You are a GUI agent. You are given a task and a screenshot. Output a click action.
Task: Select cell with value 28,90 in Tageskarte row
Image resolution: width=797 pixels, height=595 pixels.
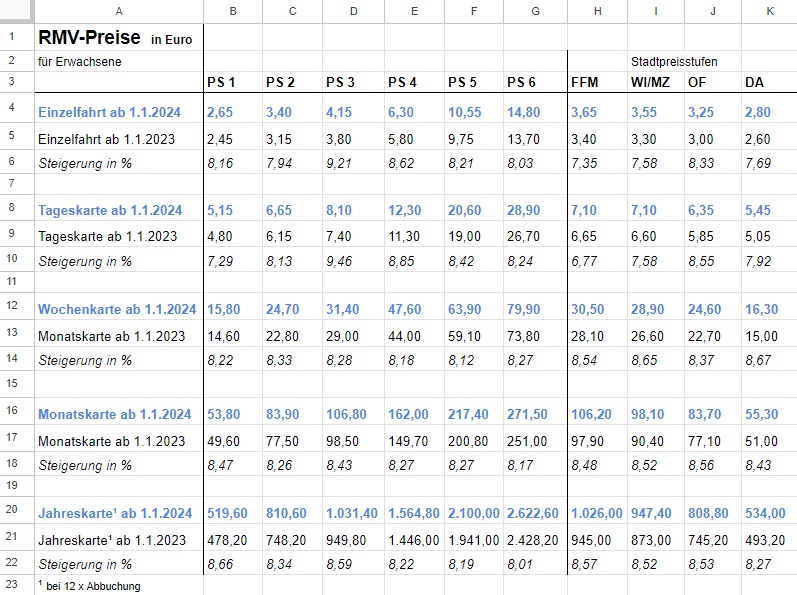[535, 210]
